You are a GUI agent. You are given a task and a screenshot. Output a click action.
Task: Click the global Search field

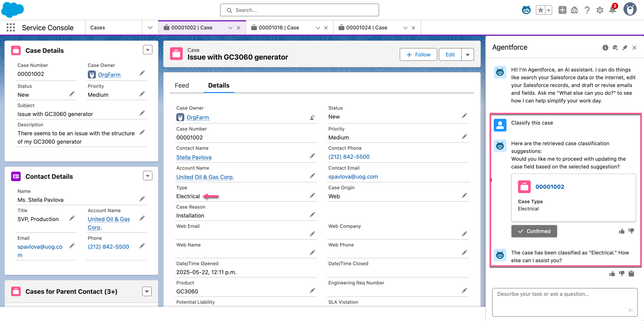click(x=299, y=10)
